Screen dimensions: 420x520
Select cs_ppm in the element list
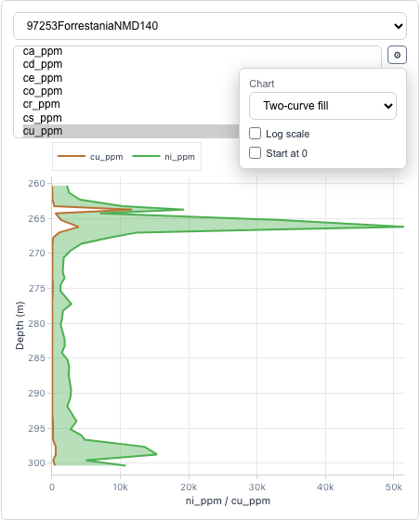click(x=43, y=118)
